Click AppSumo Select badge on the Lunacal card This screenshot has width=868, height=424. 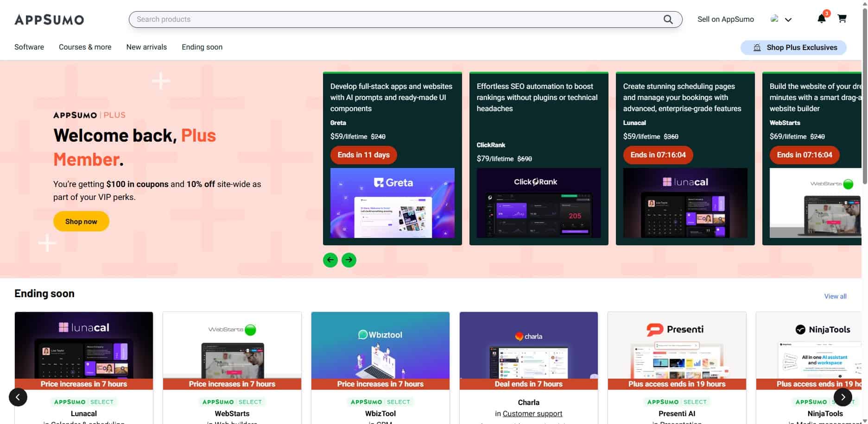84,402
